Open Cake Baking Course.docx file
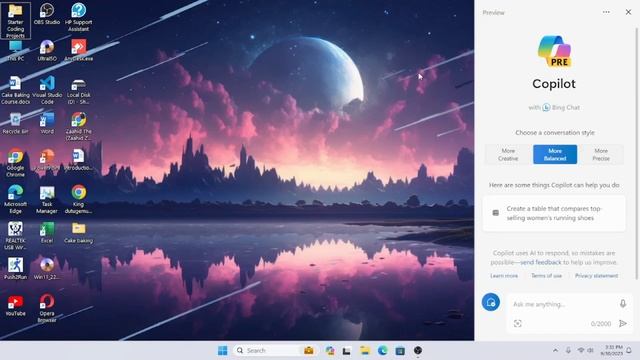This screenshot has height=360, width=640. point(16,90)
